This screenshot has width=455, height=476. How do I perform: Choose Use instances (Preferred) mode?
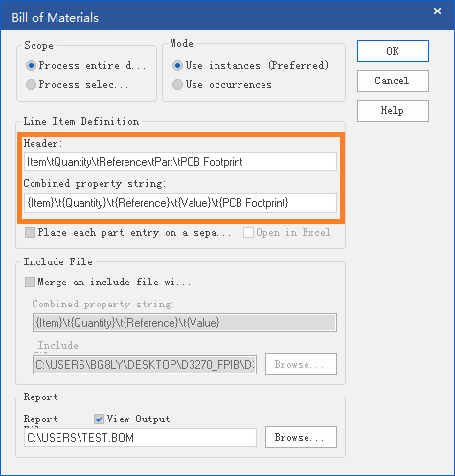[177, 66]
